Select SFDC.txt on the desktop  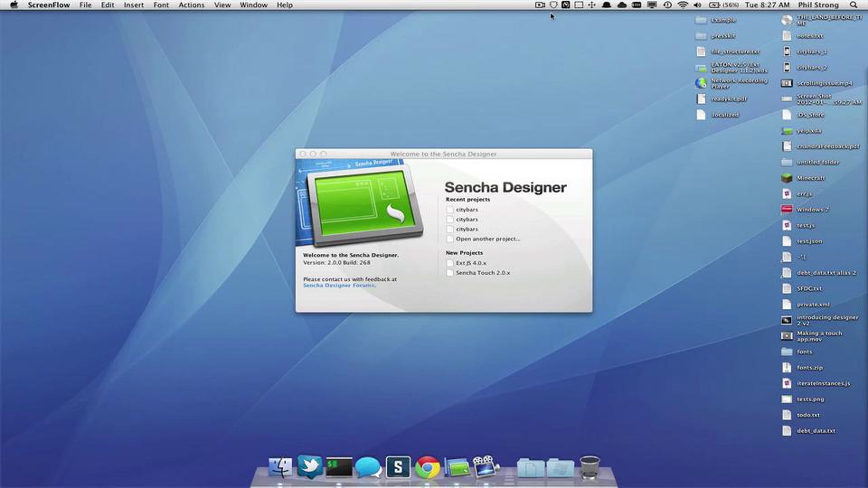coord(787,288)
